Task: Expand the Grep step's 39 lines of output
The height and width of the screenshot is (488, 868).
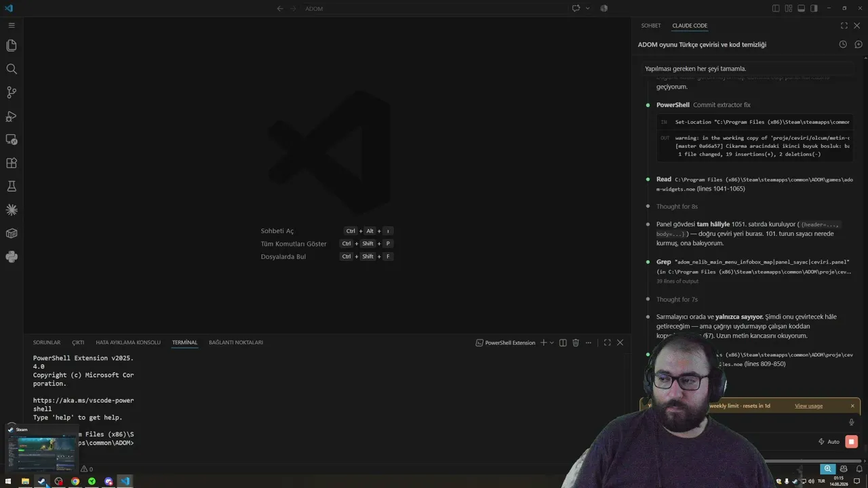Action: click(677, 281)
